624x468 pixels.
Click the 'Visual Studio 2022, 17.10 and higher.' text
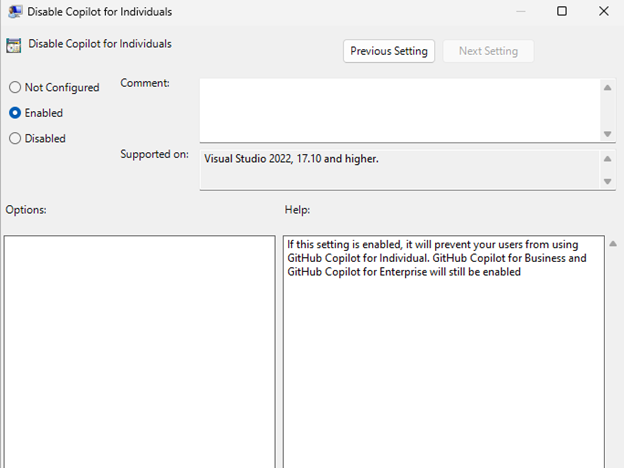(x=291, y=159)
